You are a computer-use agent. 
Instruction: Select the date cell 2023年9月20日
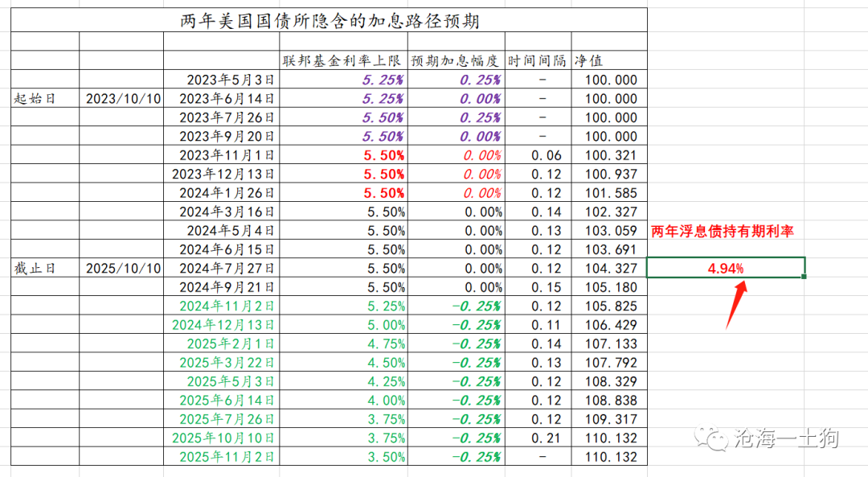(222, 136)
